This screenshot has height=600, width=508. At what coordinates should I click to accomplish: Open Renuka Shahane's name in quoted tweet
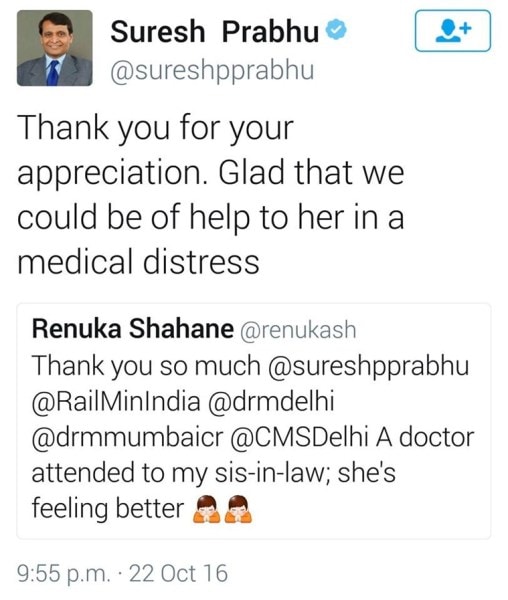[132, 329]
